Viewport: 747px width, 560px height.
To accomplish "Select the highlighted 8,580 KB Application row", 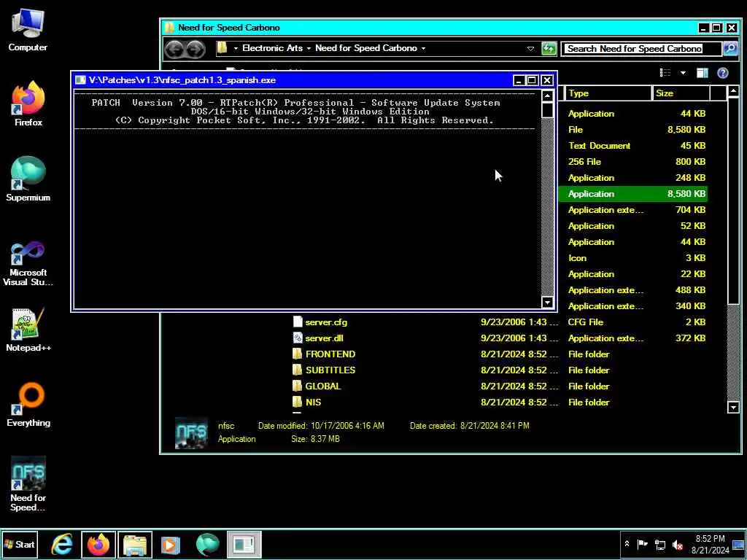I will pyautogui.click(x=632, y=194).
